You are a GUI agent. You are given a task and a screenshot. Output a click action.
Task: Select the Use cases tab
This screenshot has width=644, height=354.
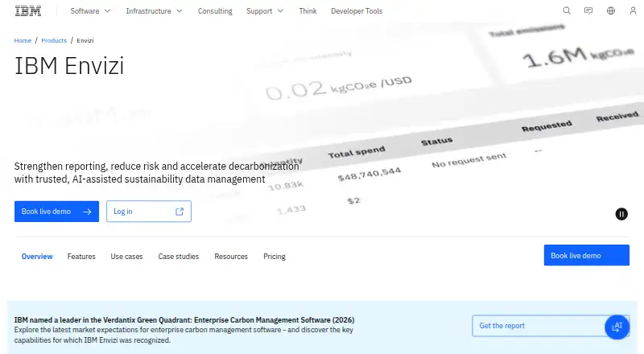point(126,257)
